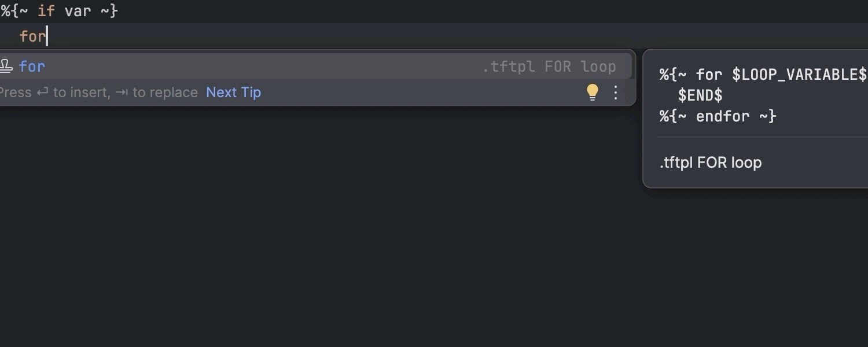
Task: Click the opening '%{~' marker on the first line
Action: (x=14, y=11)
